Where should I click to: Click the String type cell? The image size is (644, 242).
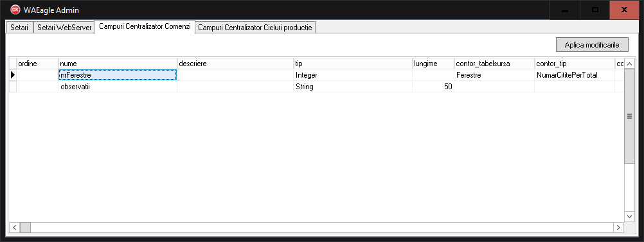point(353,87)
